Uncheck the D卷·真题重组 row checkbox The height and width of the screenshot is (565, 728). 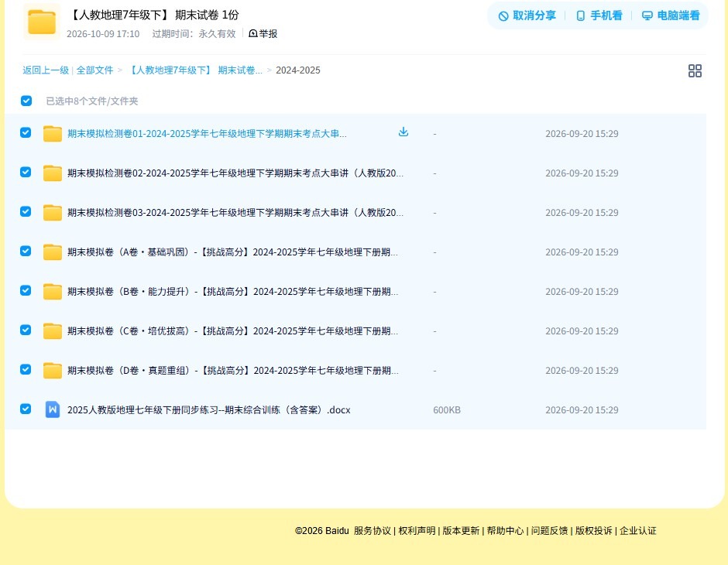pyautogui.click(x=26, y=369)
